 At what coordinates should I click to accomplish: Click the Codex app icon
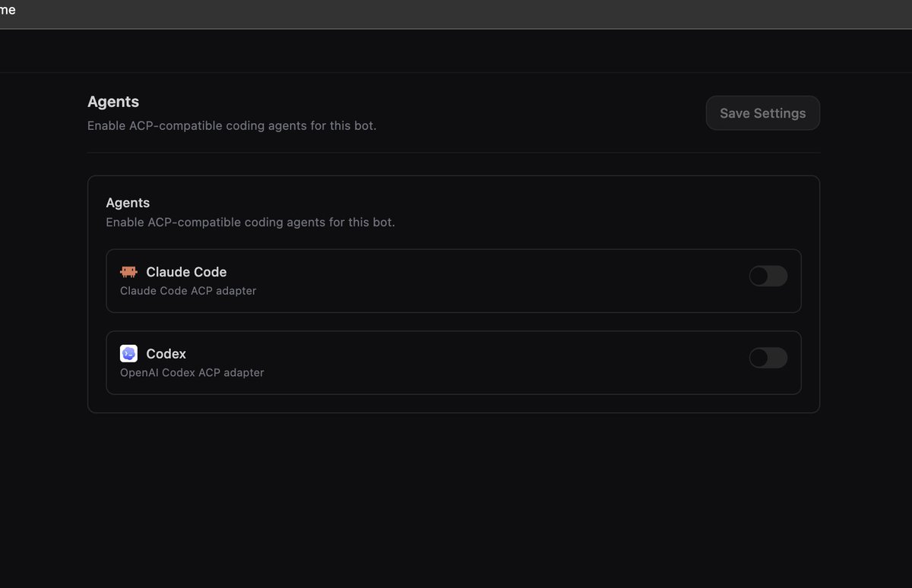coord(128,353)
